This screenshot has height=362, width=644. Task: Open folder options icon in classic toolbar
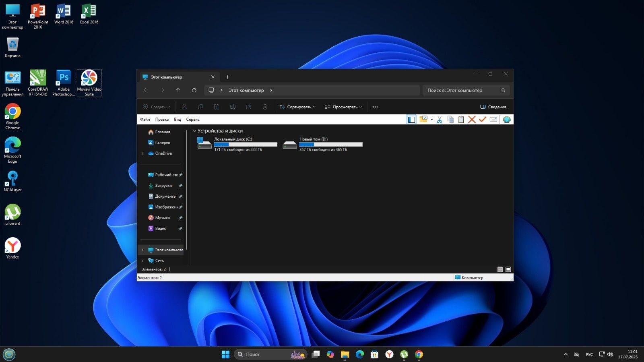[423, 119]
